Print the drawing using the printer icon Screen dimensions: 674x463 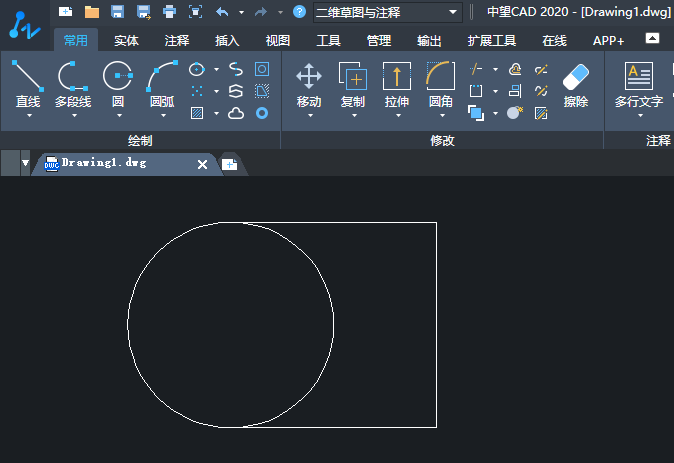click(169, 12)
